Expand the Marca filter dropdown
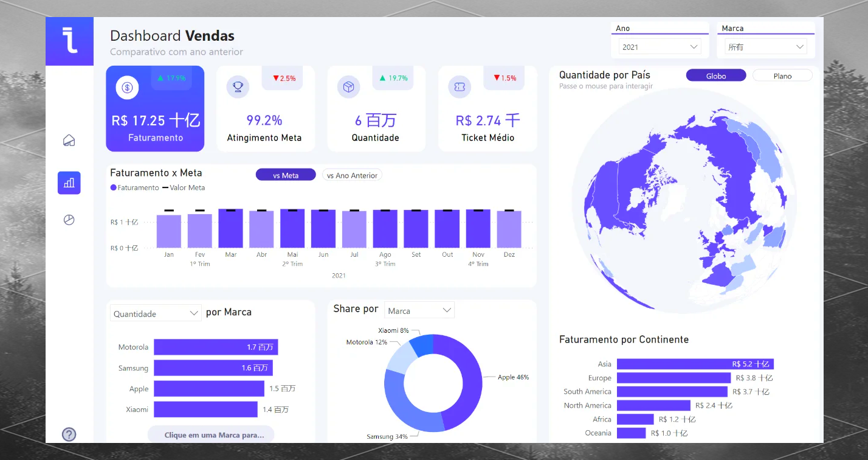Image resolution: width=868 pixels, height=460 pixels. coord(766,47)
